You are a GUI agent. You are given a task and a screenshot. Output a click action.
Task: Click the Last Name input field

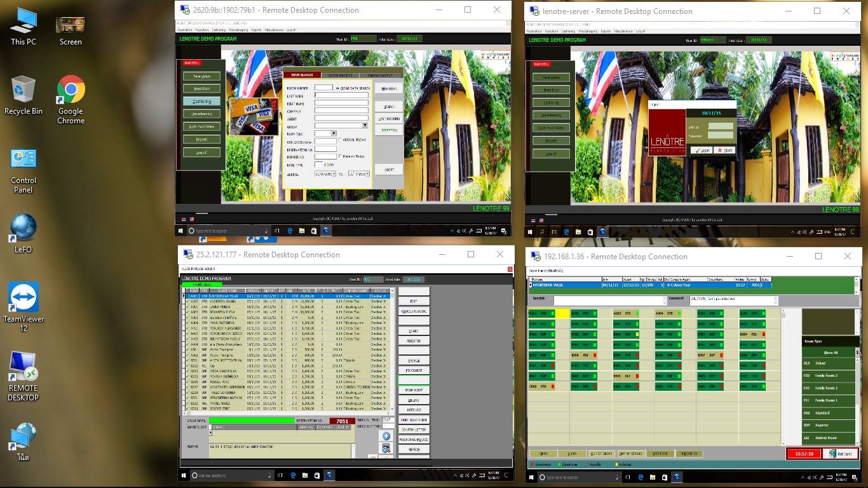click(x=341, y=95)
